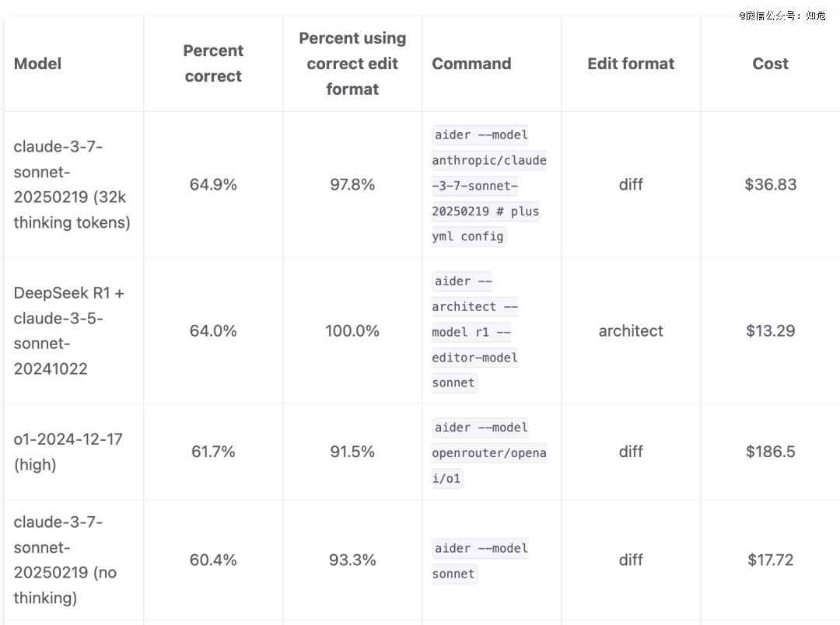Select the Command column header

point(471,64)
